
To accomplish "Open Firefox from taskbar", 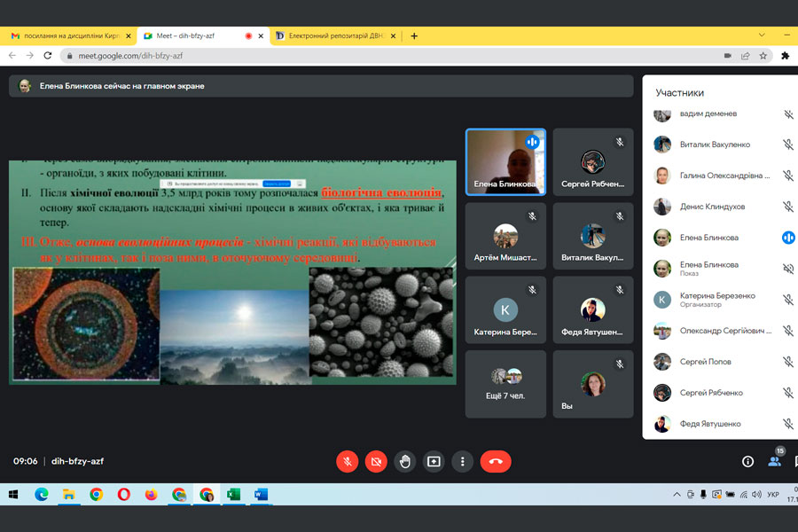I will pyautogui.click(x=151, y=495).
